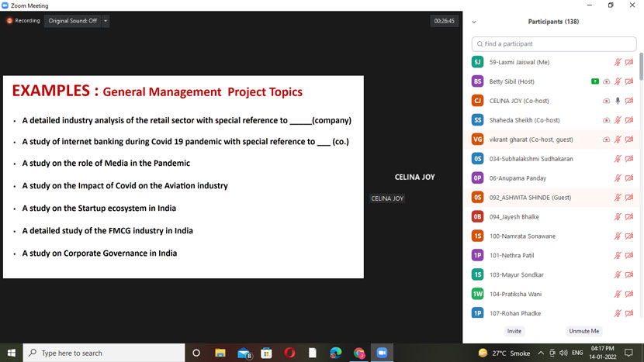Click Anupama Panday's muted microphone icon

click(618, 178)
